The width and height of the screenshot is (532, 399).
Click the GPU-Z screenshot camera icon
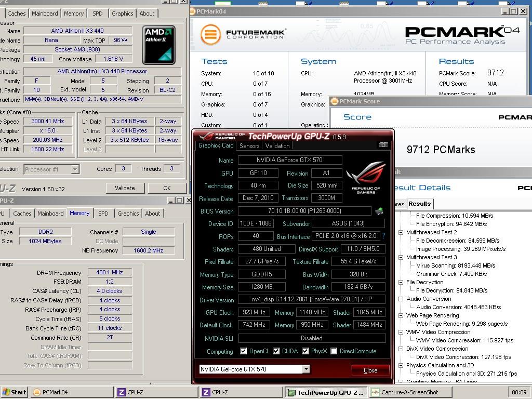pos(383,145)
